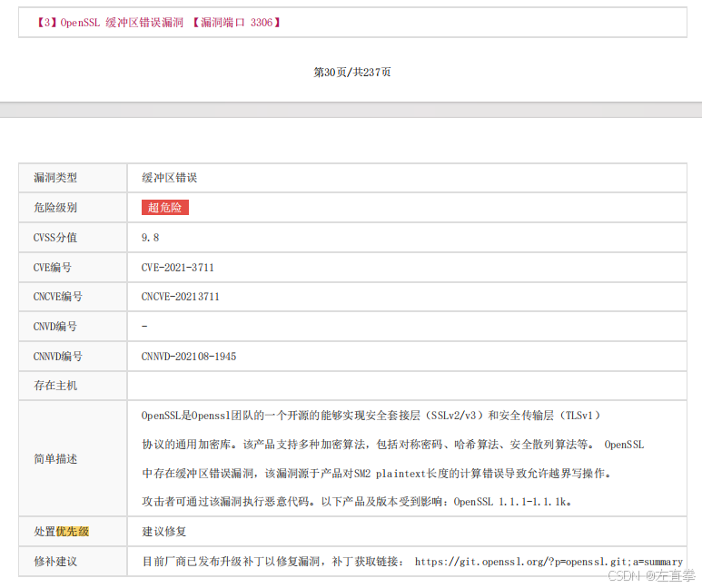Click the description line starting 'OpenSSL是Openssl团队'

pyautogui.click(x=371, y=416)
